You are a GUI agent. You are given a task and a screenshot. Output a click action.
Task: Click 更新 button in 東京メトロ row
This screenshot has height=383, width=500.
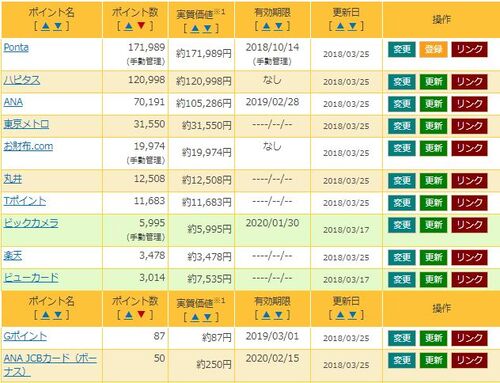(433, 126)
